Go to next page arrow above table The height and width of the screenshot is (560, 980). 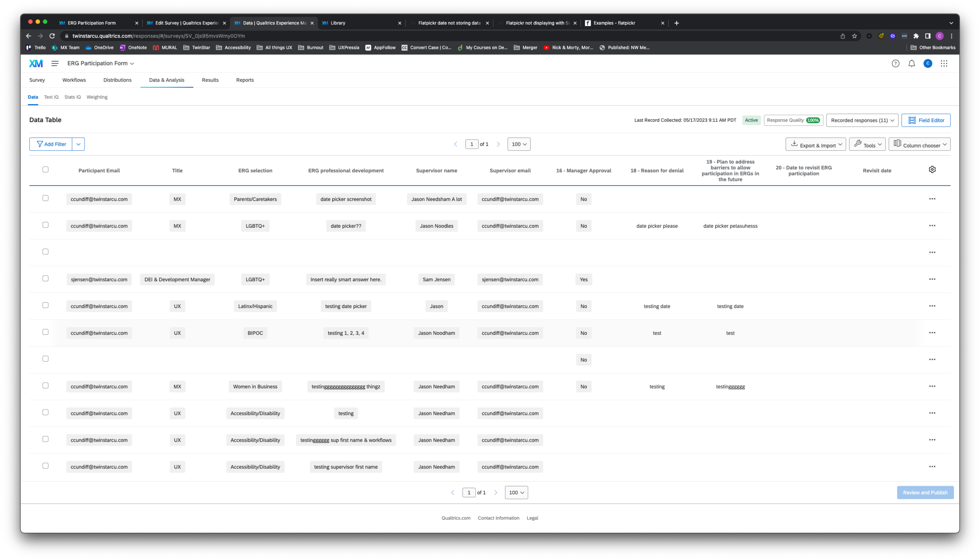[x=498, y=144]
